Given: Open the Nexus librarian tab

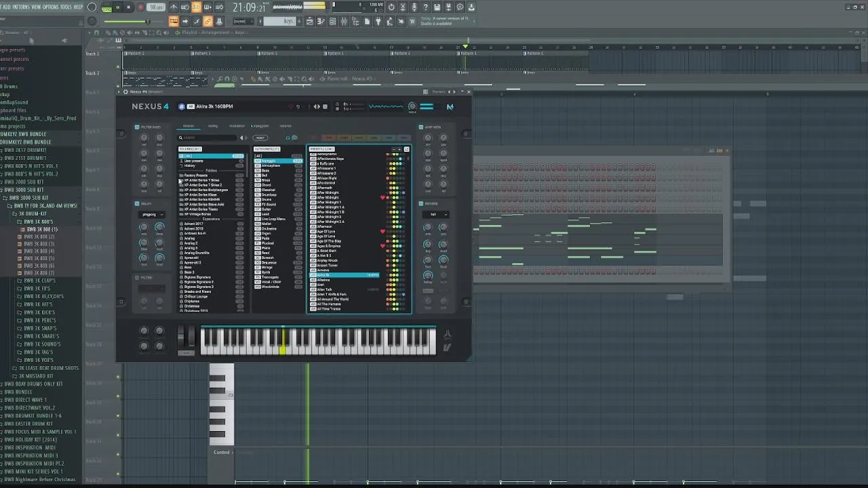Looking at the screenshot, I should coord(189,126).
